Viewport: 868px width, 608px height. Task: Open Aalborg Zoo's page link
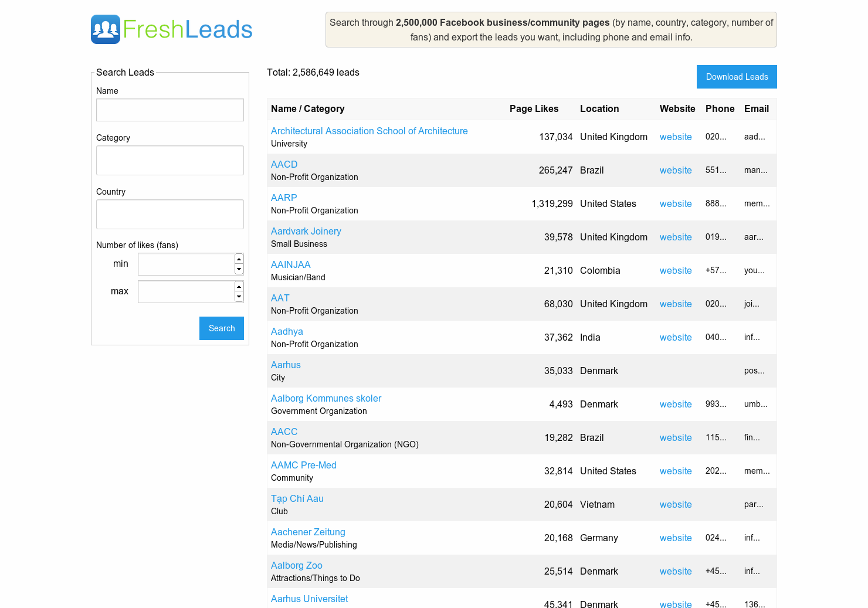296,565
